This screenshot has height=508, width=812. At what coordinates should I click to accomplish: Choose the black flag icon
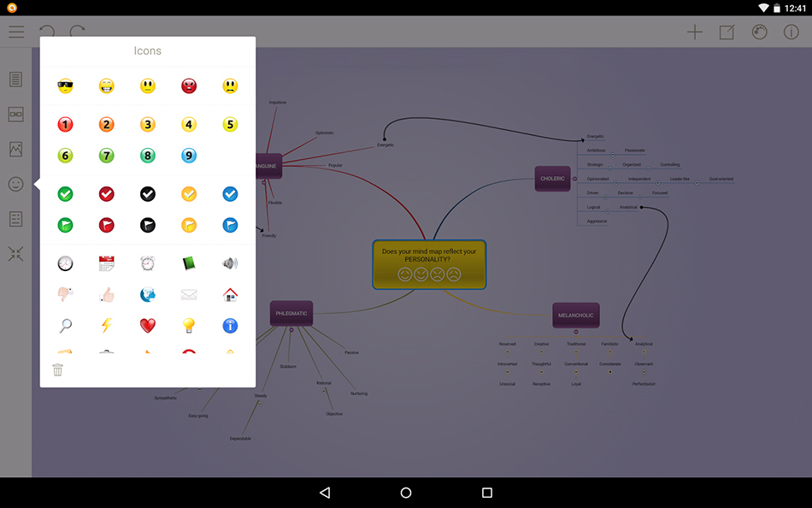click(x=148, y=225)
